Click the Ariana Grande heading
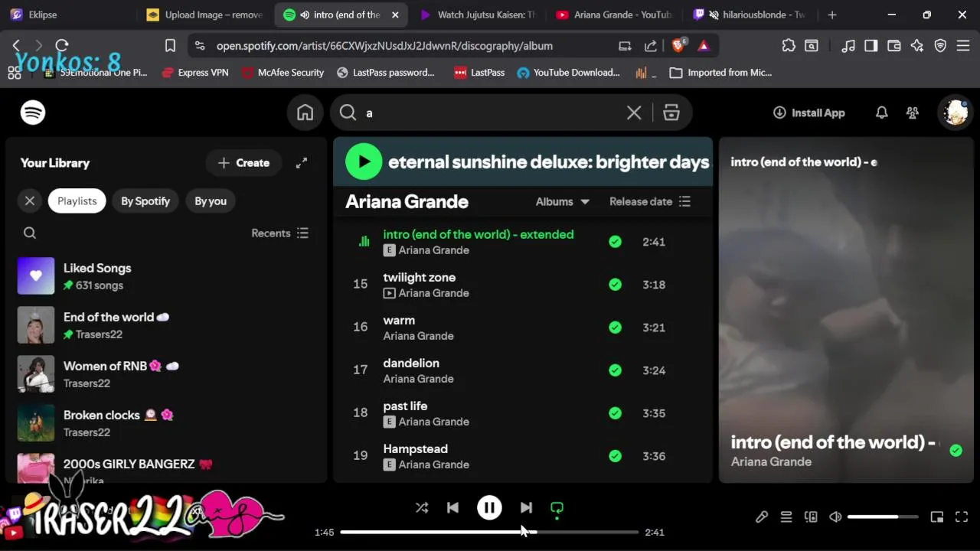The height and width of the screenshot is (551, 980). point(407,201)
